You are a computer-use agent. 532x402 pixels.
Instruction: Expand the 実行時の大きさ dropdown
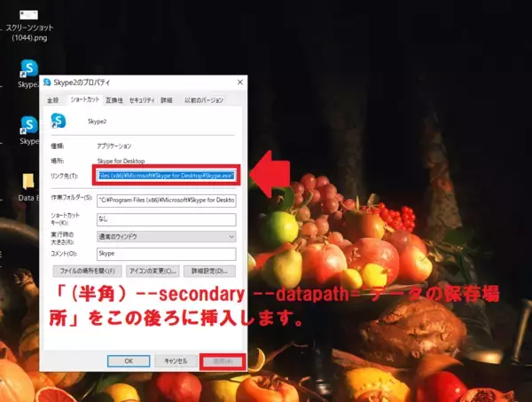pos(167,237)
